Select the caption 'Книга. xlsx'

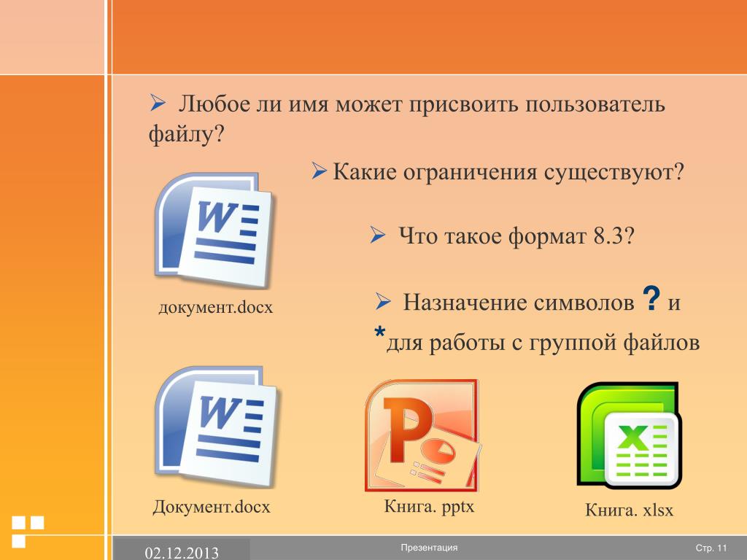click(629, 510)
